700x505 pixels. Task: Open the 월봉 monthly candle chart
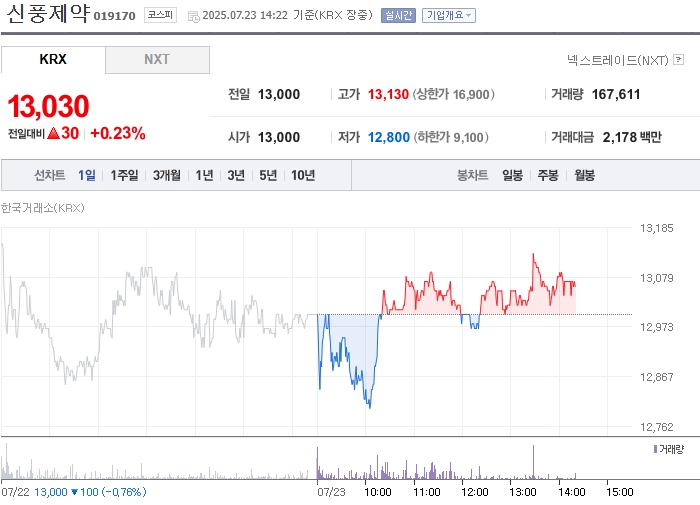[584, 175]
